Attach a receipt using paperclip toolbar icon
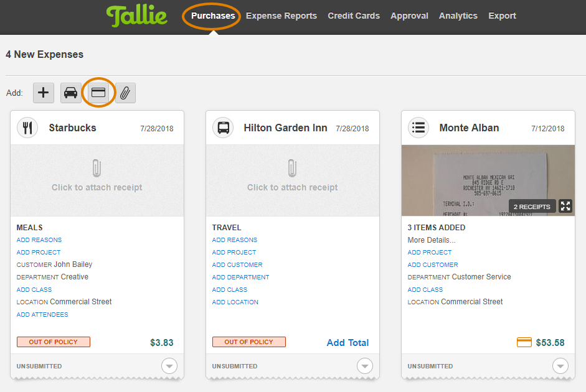The image size is (586, 392). pos(125,93)
